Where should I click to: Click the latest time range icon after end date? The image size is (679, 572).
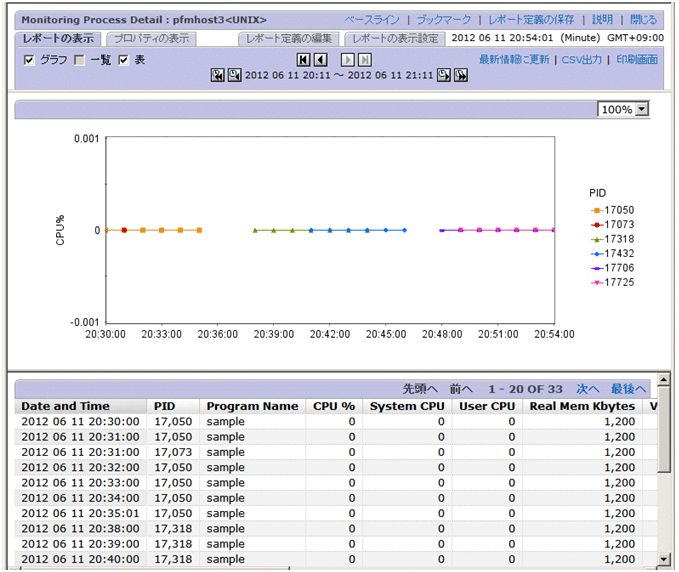point(461,76)
